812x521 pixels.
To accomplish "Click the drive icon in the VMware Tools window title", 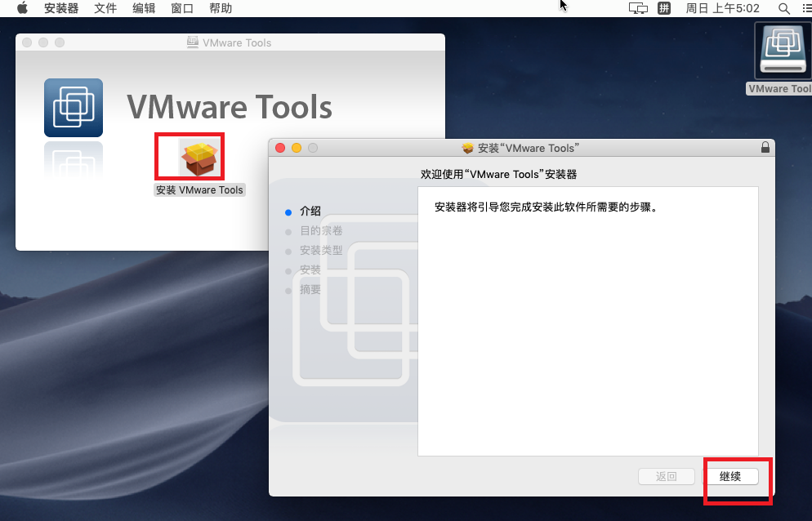I will click(x=193, y=42).
